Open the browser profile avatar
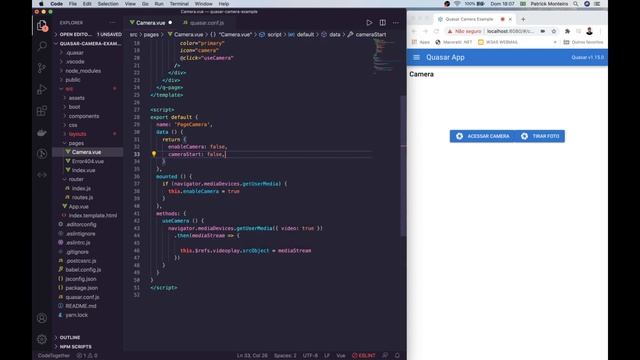Viewport: 640px width, 360px height. click(589, 31)
